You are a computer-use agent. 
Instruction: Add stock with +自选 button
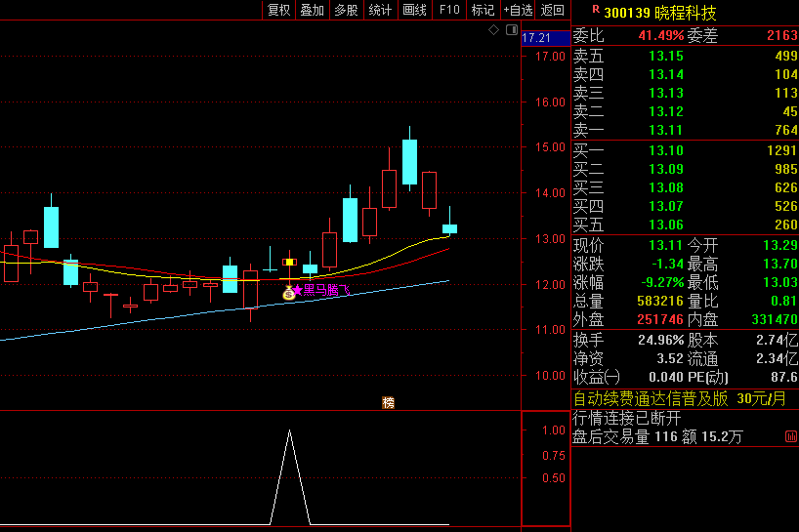click(518, 10)
